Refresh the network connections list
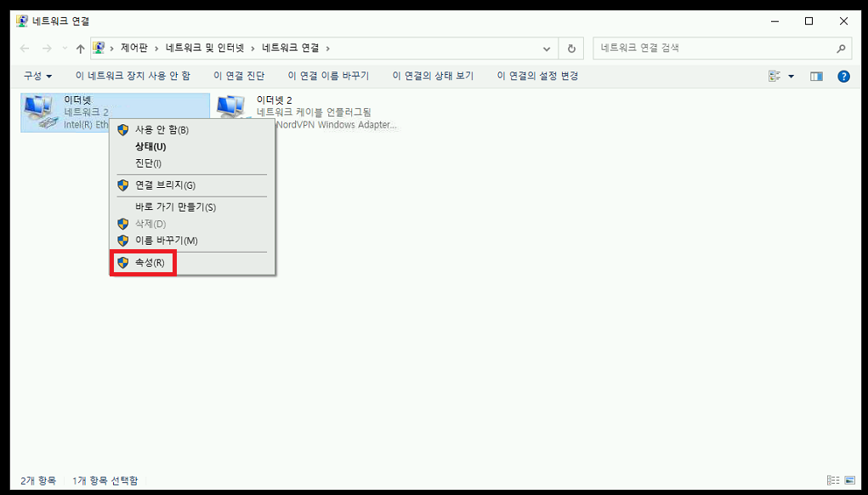This screenshot has height=495, width=868. click(571, 48)
